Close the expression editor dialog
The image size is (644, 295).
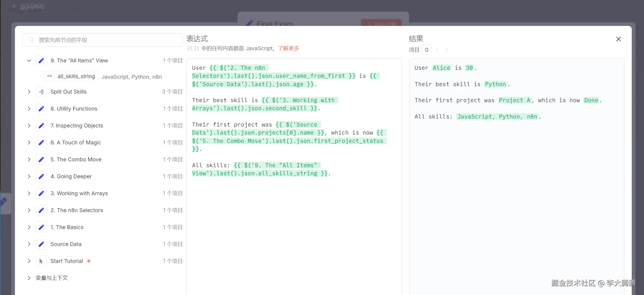point(618,39)
